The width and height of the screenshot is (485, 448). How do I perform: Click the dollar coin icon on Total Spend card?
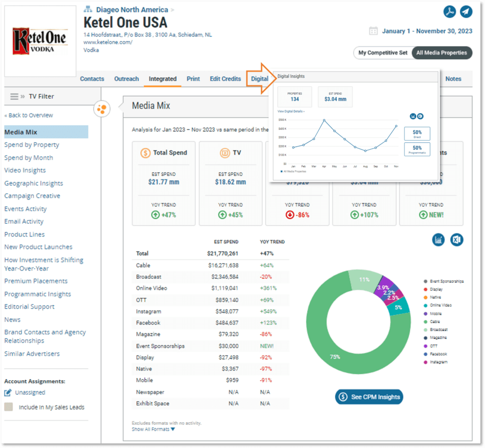[x=145, y=153]
